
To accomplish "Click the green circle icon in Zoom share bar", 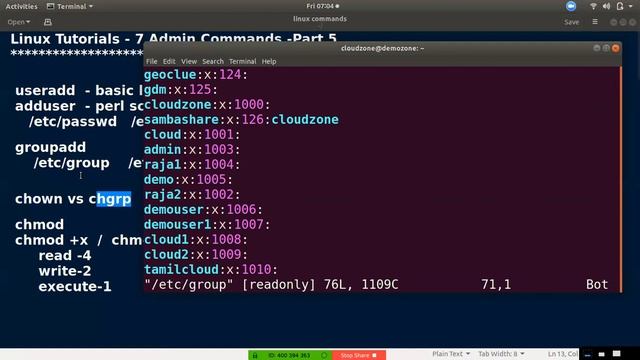I will pyautogui.click(x=324, y=356).
